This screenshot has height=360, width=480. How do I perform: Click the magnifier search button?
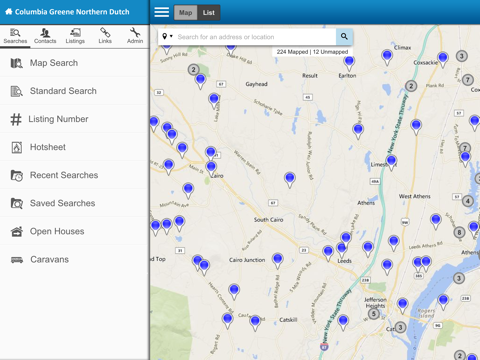[x=344, y=37]
